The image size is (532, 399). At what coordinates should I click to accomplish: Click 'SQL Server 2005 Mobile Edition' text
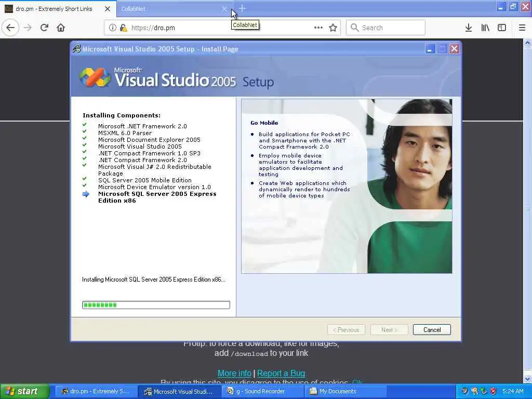click(145, 180)
